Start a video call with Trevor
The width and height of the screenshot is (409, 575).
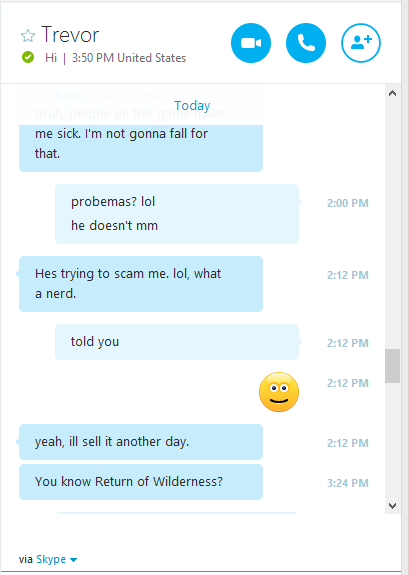pos(251,43)
